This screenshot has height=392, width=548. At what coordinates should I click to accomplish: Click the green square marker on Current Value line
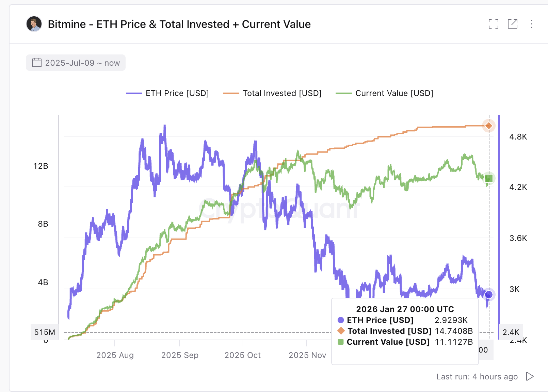(x=489, y=178)
